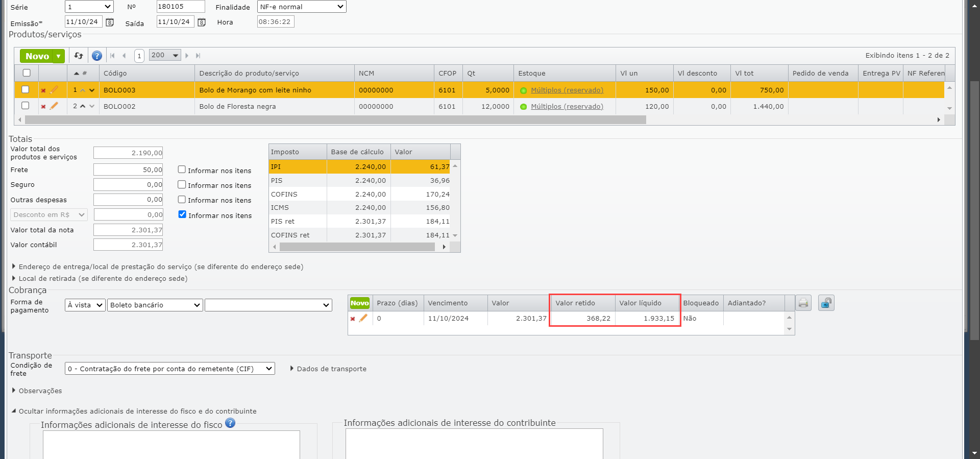Image resolution: width=980 pixels, height=459 pixels.
Task: Click the Descrição do produto/serviço column header
Action: tap(275, 74)
